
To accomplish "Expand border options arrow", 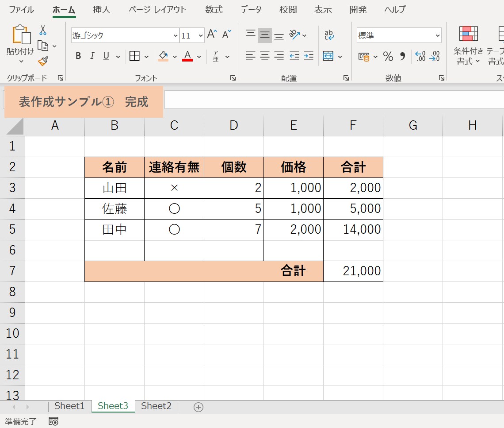I will (x=146, y=57).
